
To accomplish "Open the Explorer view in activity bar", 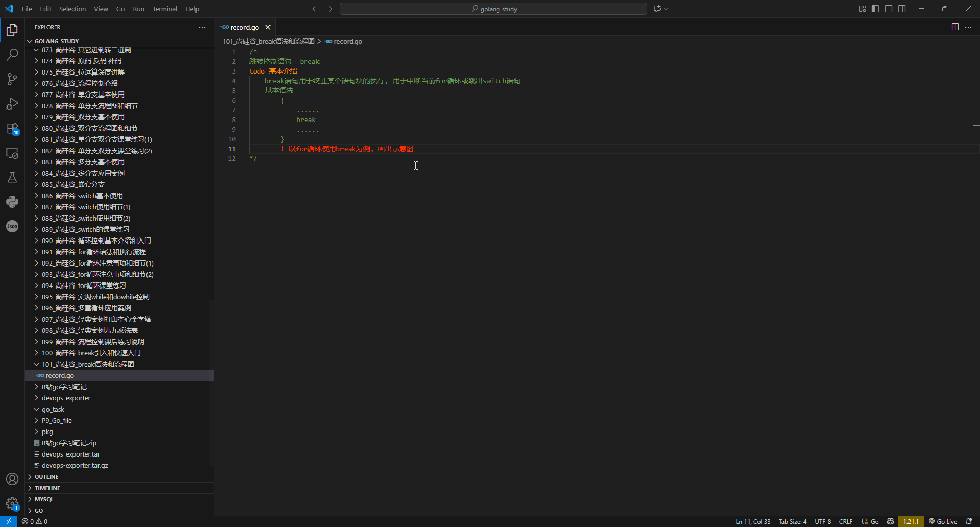I will pyautogui.click(x=12, y=30).
